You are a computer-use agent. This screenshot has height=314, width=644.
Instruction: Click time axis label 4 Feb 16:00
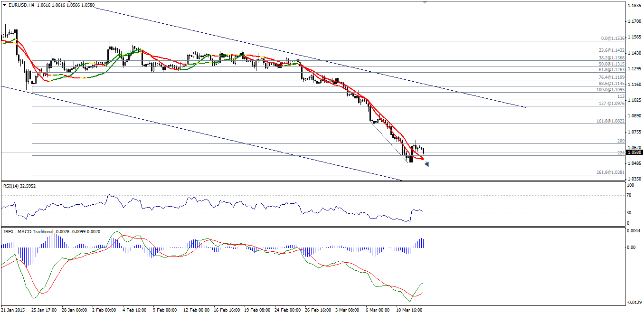pyautogui.click(x=135, y=310)
